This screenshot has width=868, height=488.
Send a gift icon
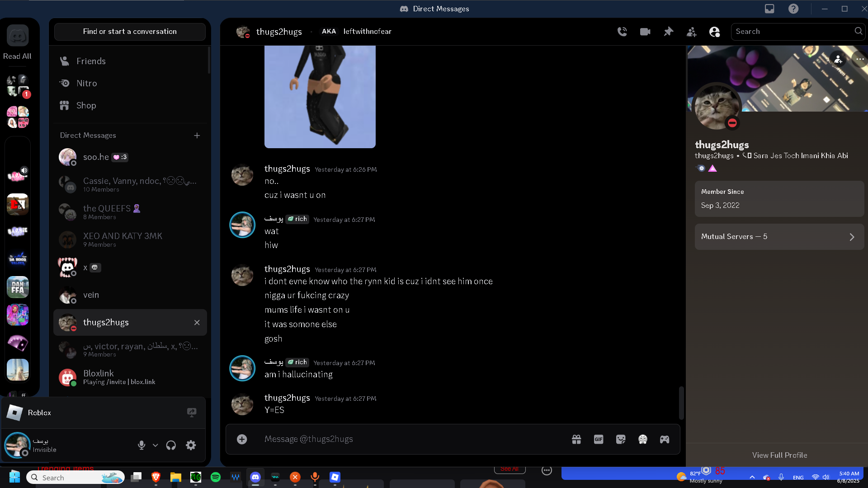576,439
